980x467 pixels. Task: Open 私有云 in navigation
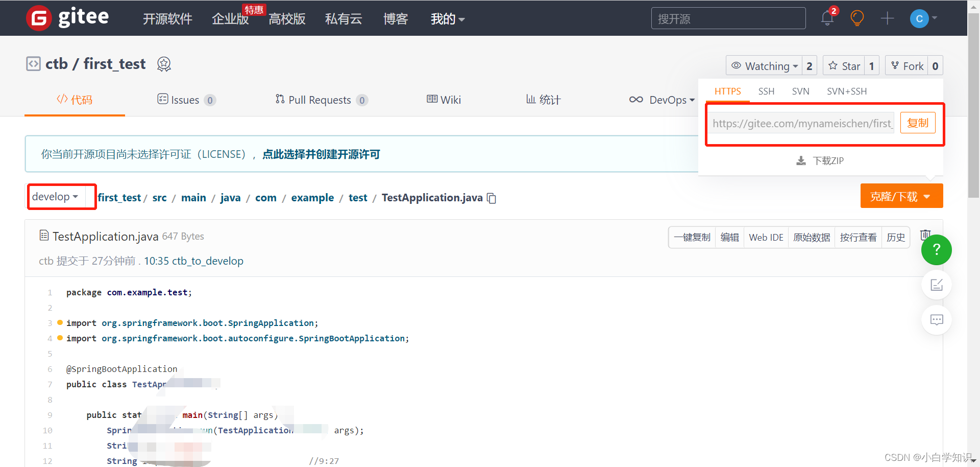tap(344, 19)
